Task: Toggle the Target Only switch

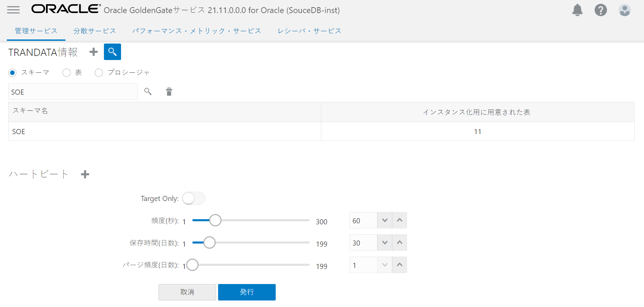Action: 194,198
